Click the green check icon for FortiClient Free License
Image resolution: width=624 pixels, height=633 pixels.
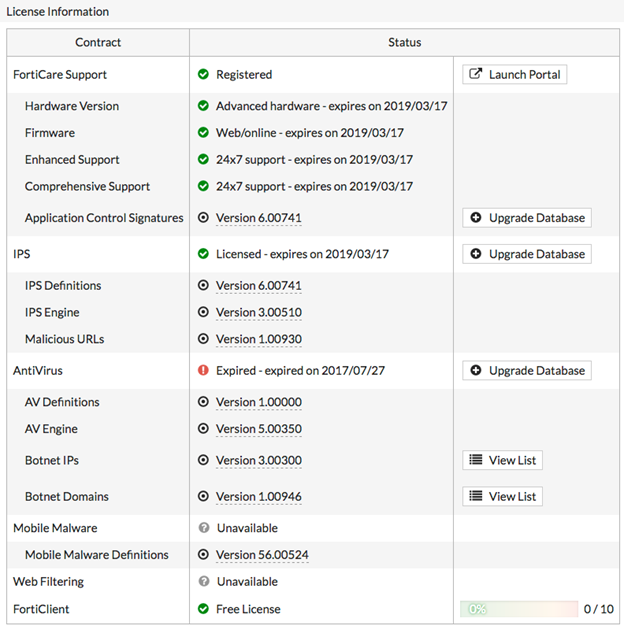[x=203, y=609]
